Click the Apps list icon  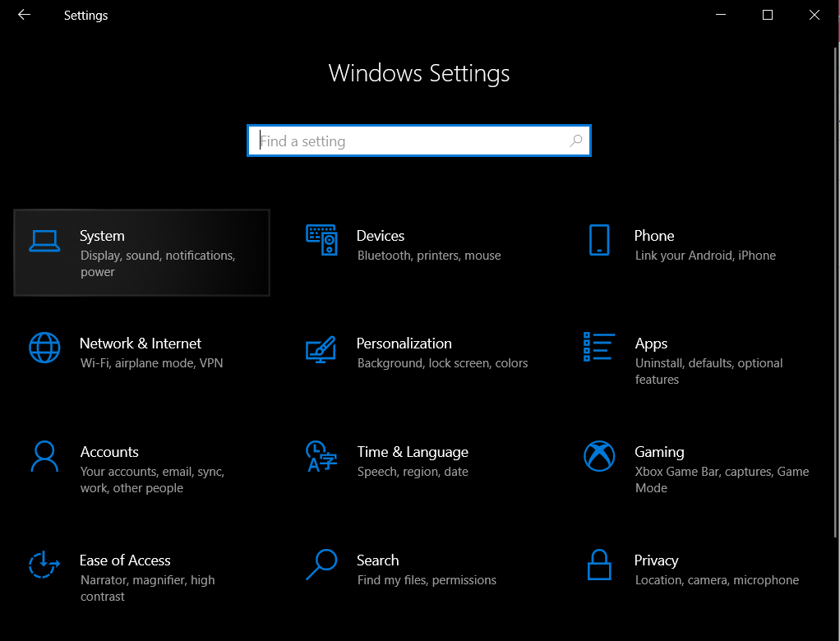[599, 347]
